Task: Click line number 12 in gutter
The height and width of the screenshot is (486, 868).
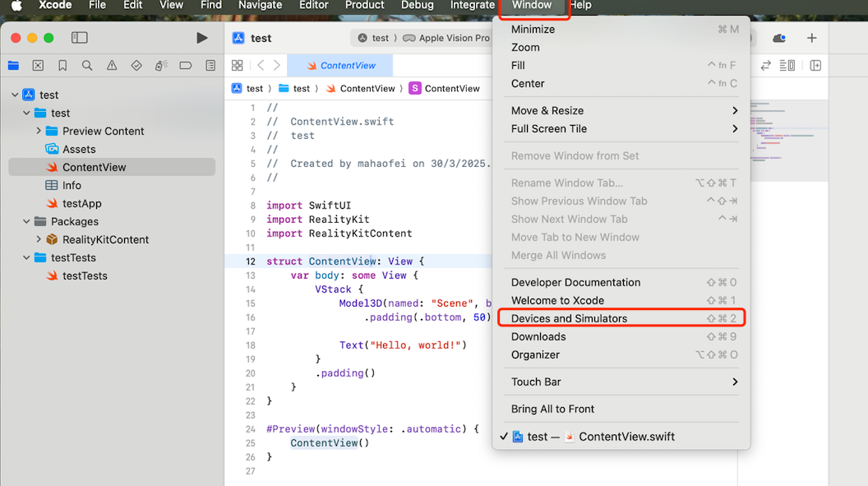Action: tap(250, 262)
